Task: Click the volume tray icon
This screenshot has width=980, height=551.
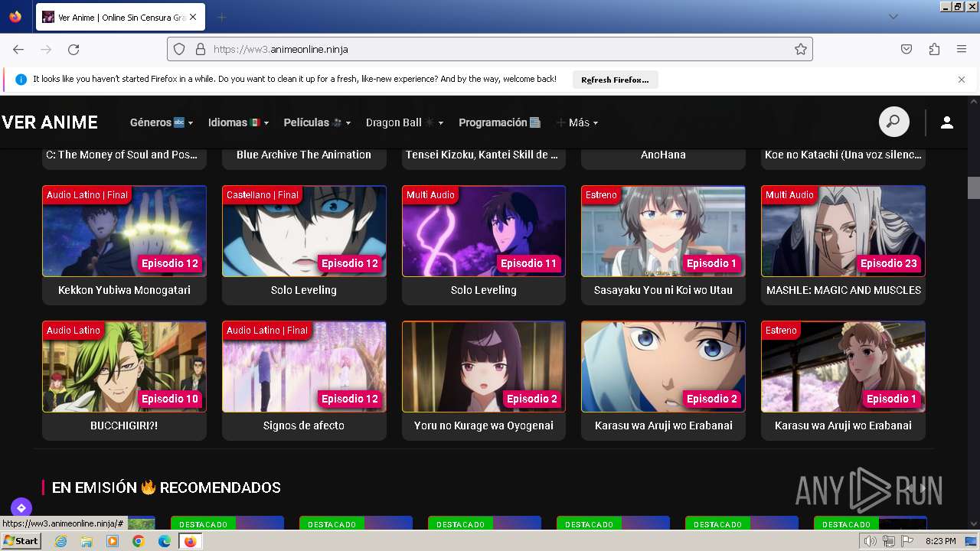Action: pos(871,541)
